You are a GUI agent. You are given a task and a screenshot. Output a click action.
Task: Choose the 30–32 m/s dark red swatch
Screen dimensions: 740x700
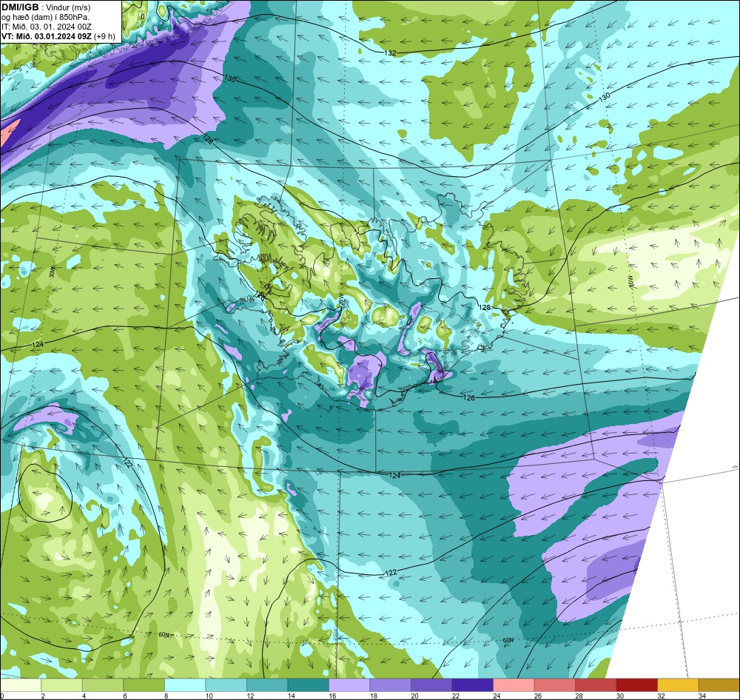pyautogui.click(x=636, y=685)
